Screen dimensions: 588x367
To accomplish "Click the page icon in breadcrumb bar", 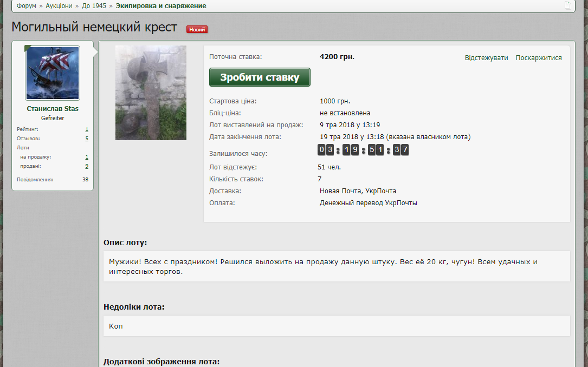I will point(567,5).
